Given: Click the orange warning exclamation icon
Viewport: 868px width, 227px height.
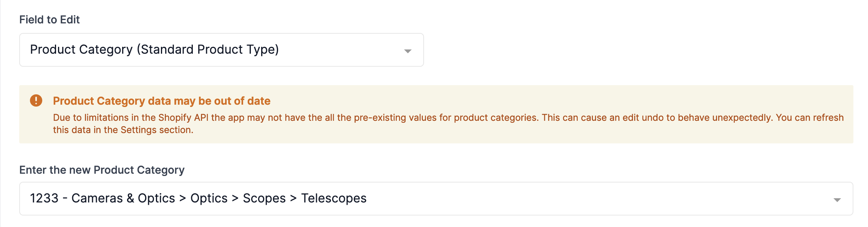Looking at the screenshot, I should tap(36, 100).
